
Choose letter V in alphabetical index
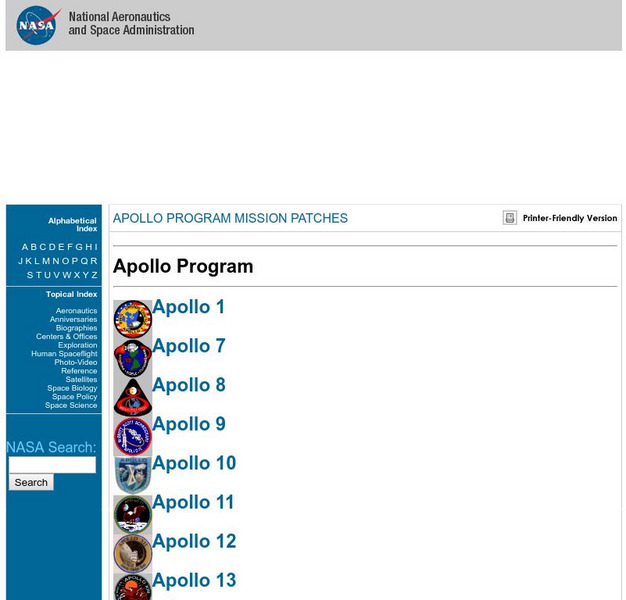click(x=57, y=275)
